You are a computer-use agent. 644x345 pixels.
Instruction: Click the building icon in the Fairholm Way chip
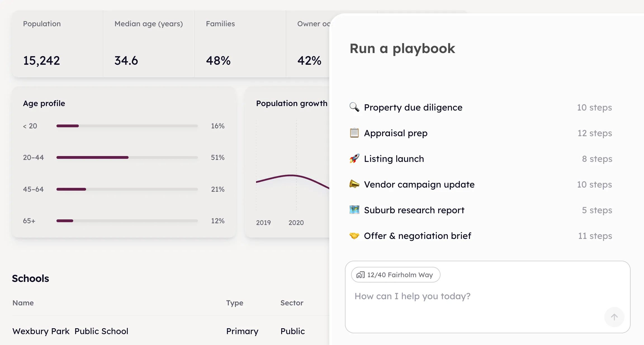coord(361,275)
